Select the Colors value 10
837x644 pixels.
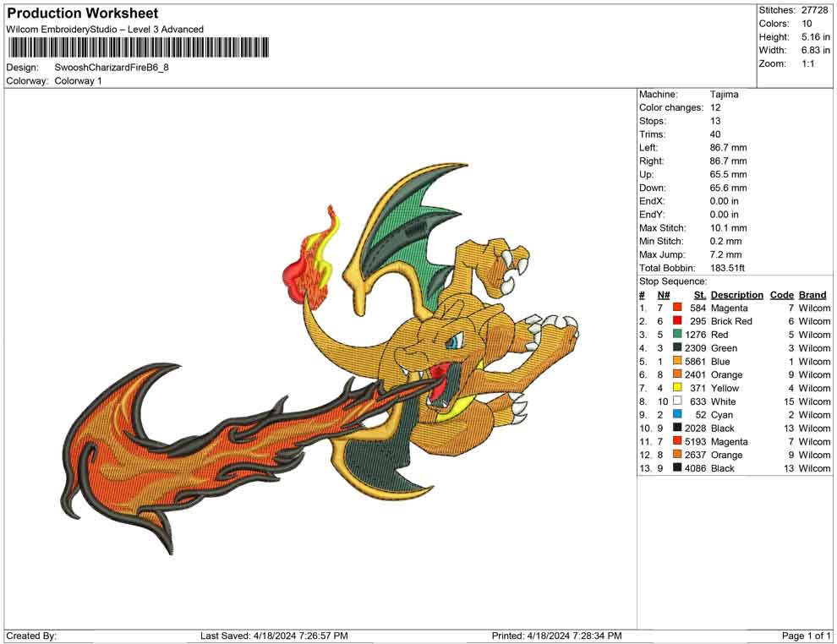[807, 24]
